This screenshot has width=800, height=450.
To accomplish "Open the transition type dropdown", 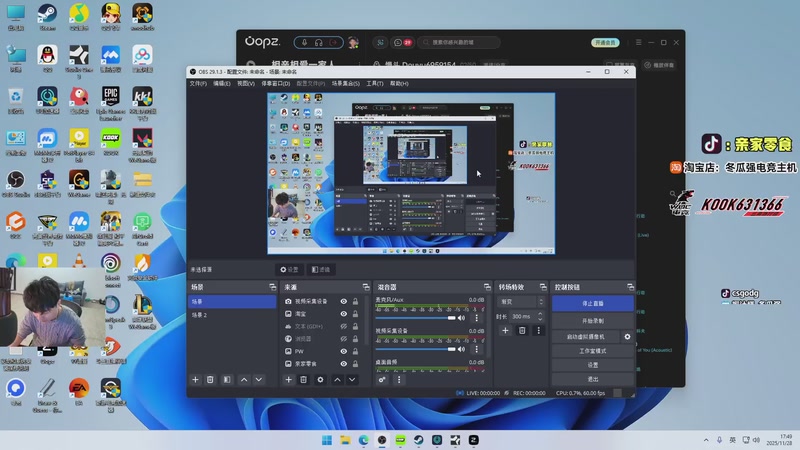I will click(521, 302).
